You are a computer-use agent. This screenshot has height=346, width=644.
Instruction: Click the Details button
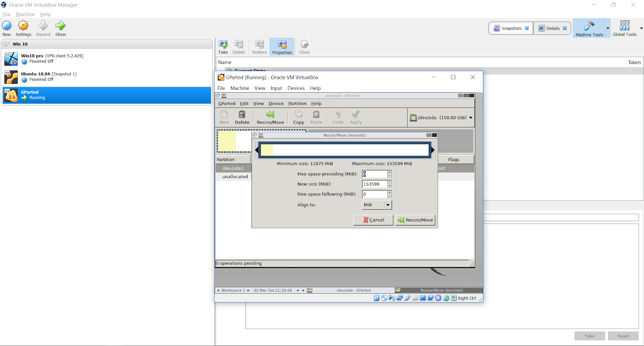tap(552, 28)
